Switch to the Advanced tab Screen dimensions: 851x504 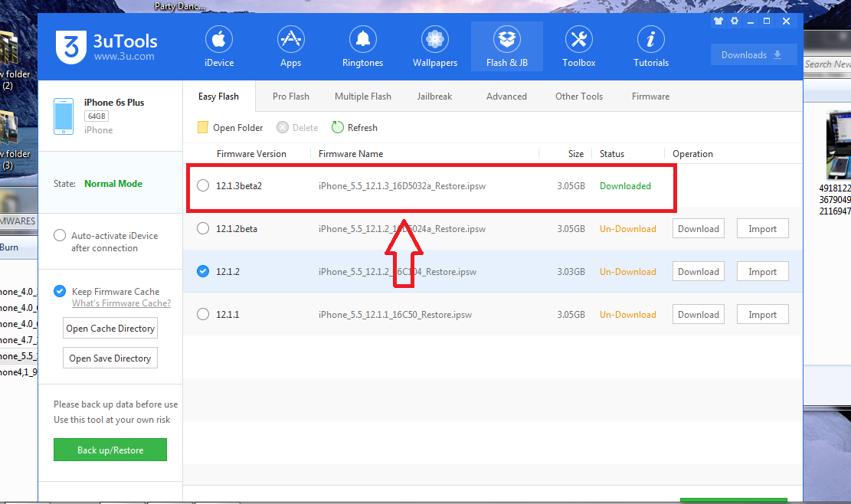[506, 96]
